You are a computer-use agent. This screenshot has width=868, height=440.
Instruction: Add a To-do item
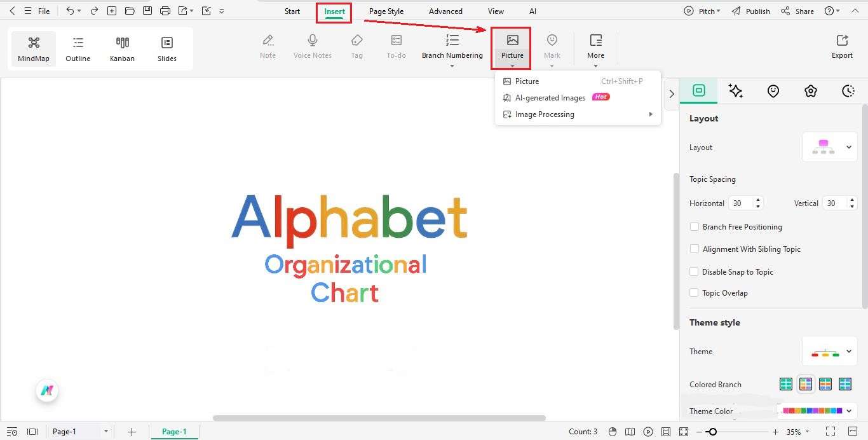coord(397,46)
